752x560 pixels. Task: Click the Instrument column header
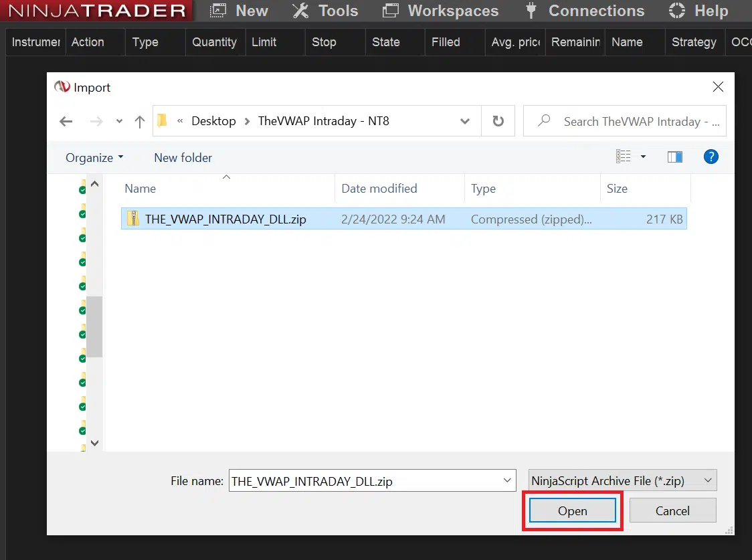(35, 42)
